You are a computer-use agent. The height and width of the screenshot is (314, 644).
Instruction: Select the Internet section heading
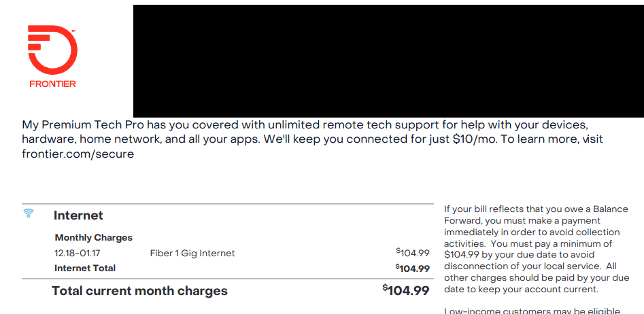pos(78,215)
